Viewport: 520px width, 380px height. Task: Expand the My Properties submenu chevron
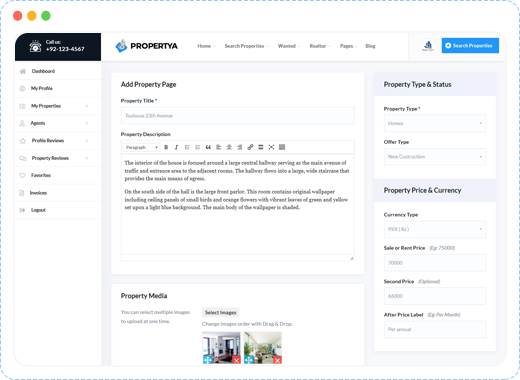coord(87,106)
